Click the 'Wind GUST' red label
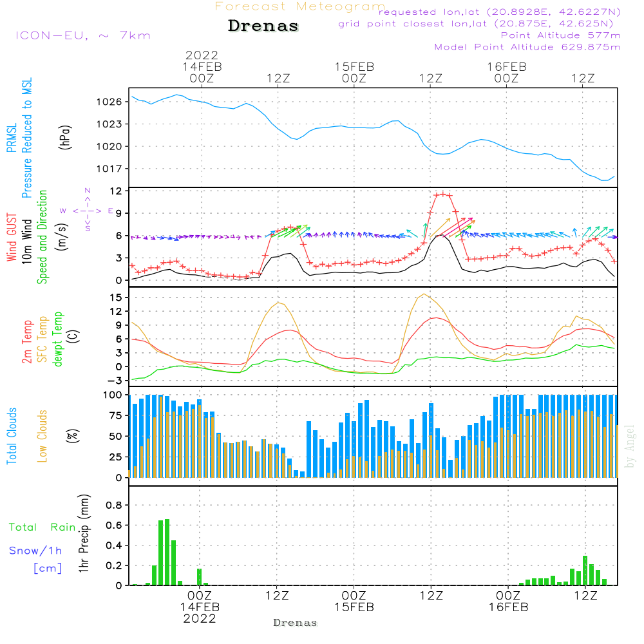The width and height of the screenshot is (644, 644). tap(12, 237)
